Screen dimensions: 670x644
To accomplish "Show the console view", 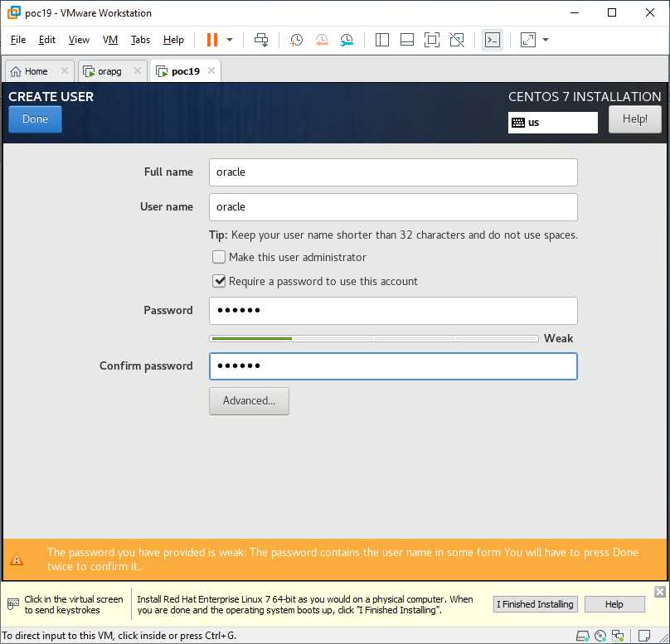I will pyautogui.click(x=493, y=40).
